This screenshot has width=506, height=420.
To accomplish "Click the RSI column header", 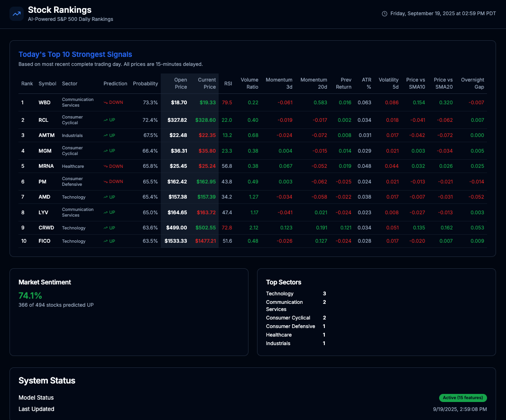I will pyautogui.click(x=228, y=83).
